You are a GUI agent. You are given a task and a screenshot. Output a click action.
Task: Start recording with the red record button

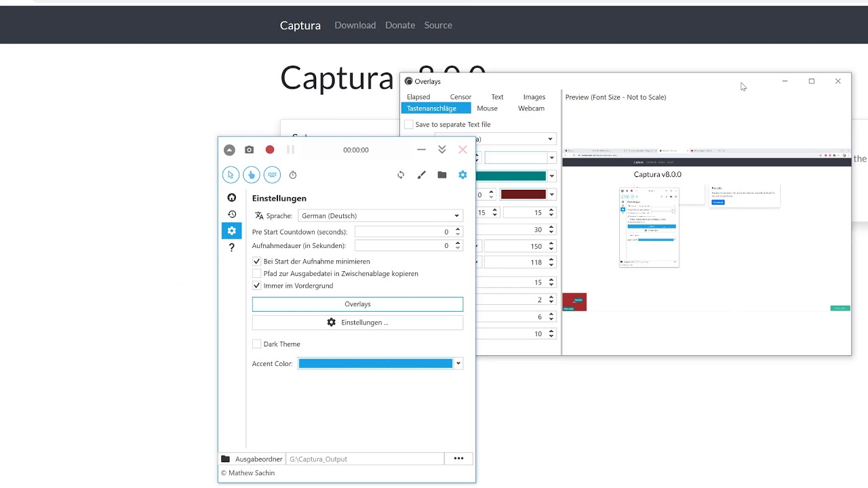[270, 150]
